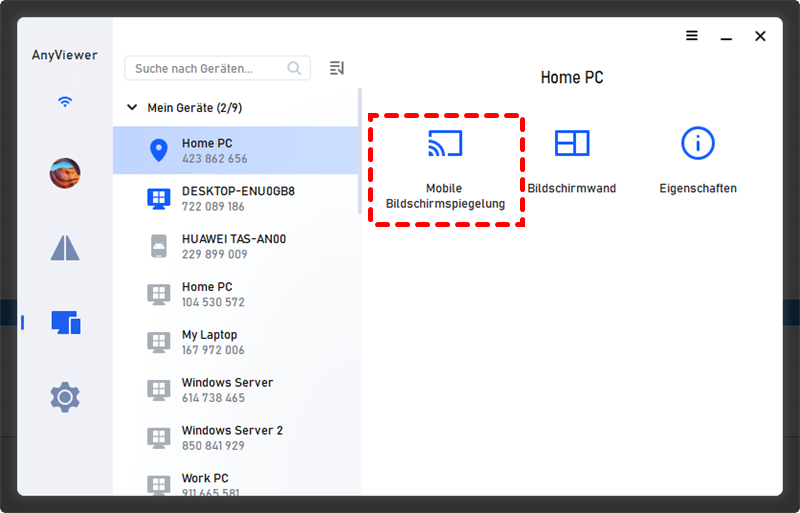Open the hamburger menu at top right
The width and height of the screenshot is (800, 513).
692,36
